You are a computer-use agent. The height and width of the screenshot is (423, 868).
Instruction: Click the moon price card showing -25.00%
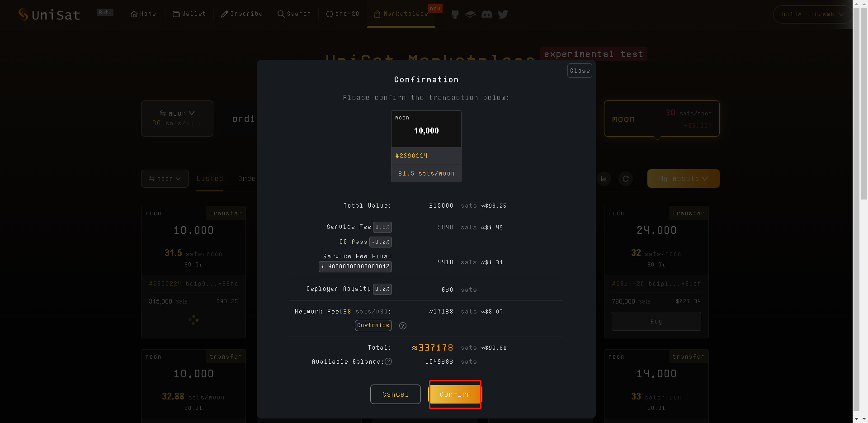tap(662, 119)
